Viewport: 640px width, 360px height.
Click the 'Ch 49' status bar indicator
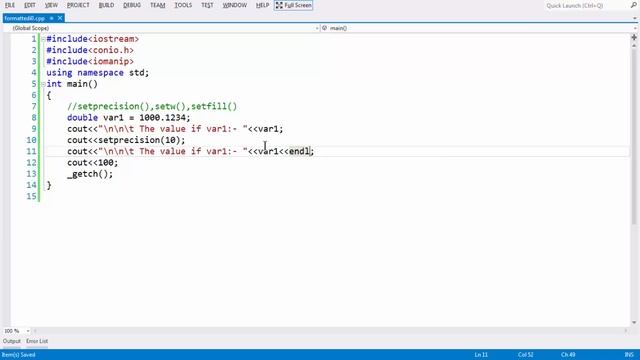568,355
